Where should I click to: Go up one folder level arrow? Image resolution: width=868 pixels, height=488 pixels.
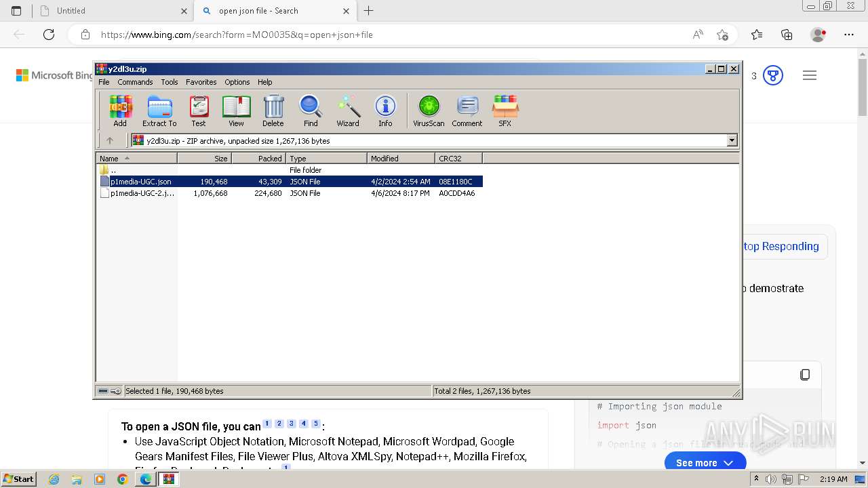(x=110, y=140)
